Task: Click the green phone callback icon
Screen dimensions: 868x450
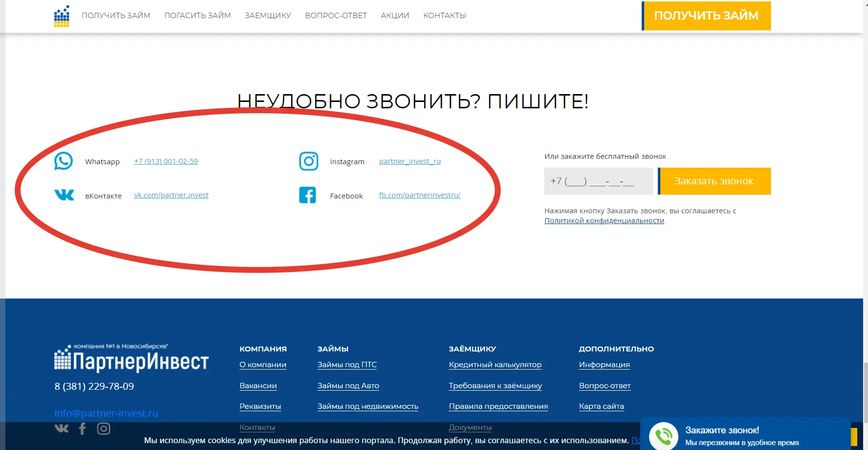Action: [x=664, y=436]
